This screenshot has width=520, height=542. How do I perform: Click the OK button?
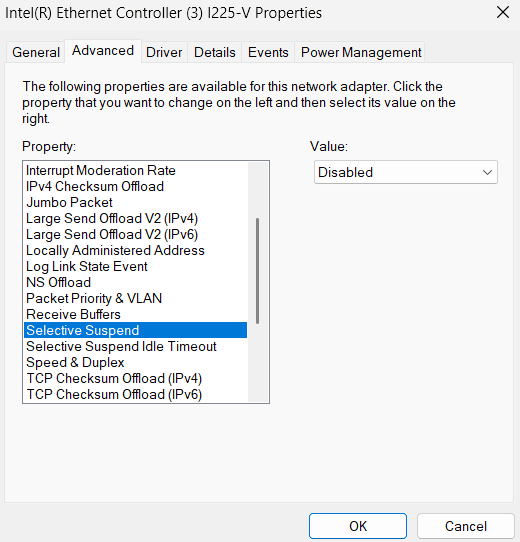coord(358,526)
